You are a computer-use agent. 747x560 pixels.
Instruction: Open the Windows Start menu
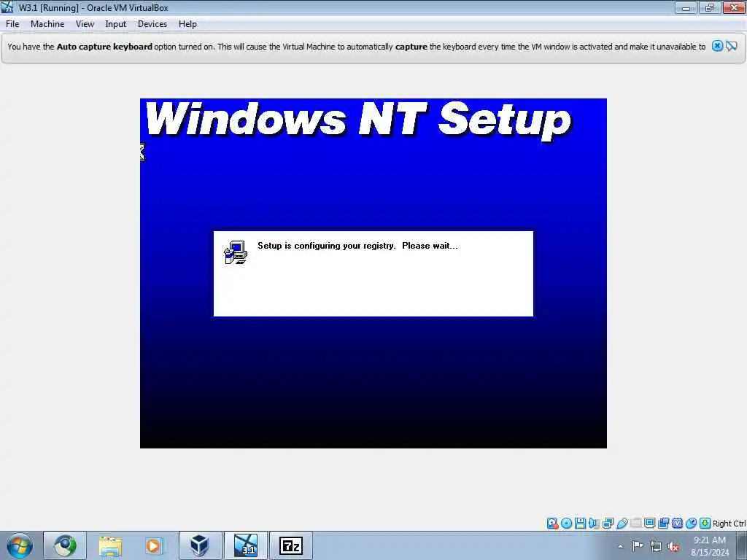coord(20,545)
